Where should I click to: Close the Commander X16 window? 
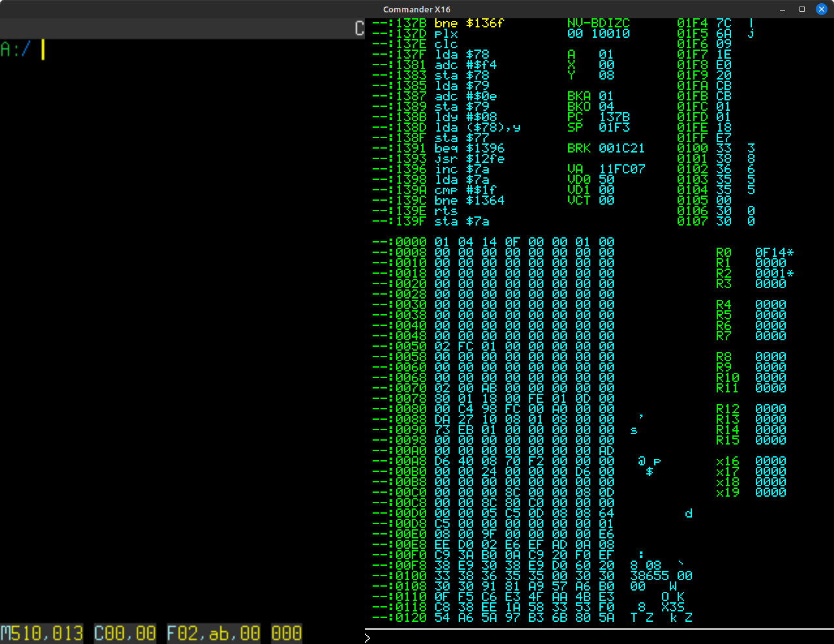[822, 9]
